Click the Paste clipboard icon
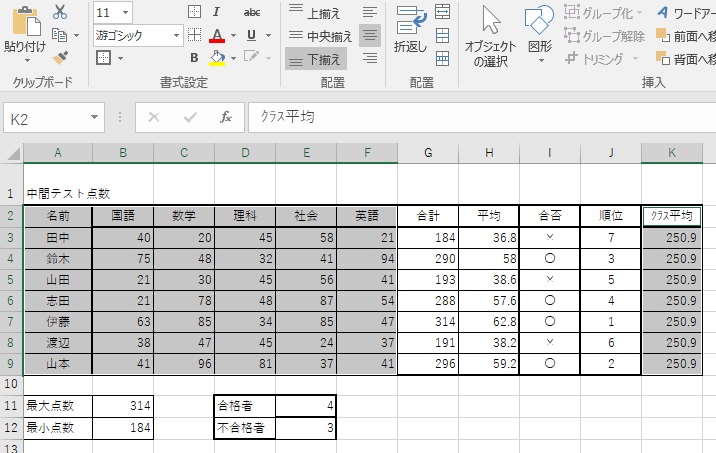Image resolution: width=716 pixels, height=453 pixels. (26, 22)
